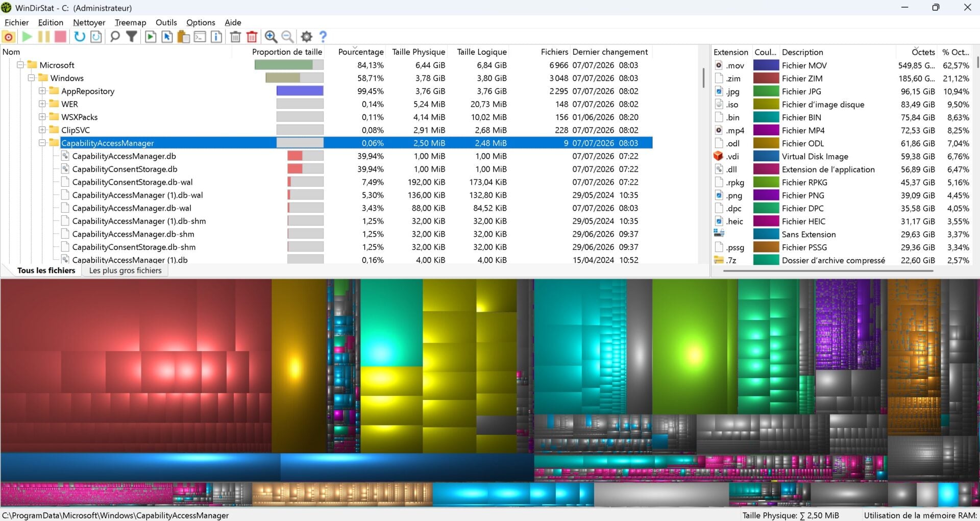The image size is (980, 521).
Task: Click the blue refresh all icon
Action: pyautogui.click(x=80, y=37)
